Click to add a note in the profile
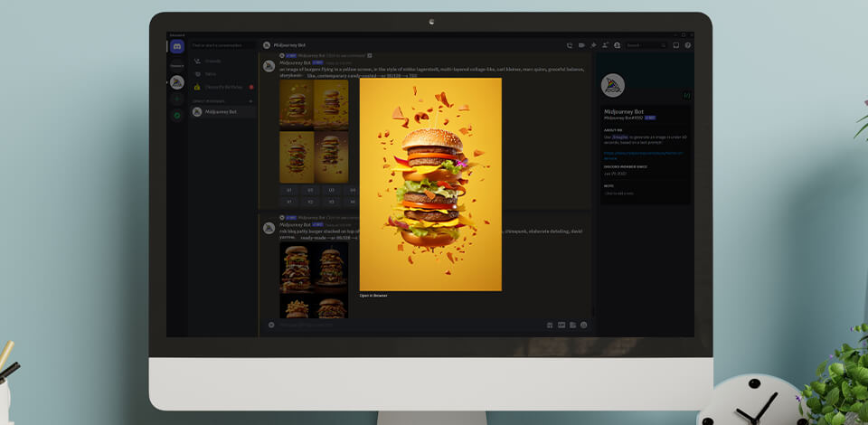 pos(618,194)
